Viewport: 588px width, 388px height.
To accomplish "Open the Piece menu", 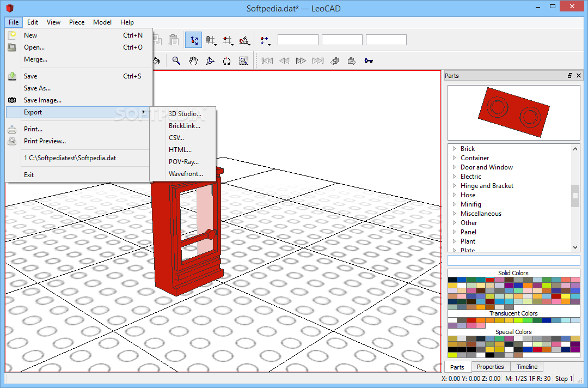I will pos(77,22).
